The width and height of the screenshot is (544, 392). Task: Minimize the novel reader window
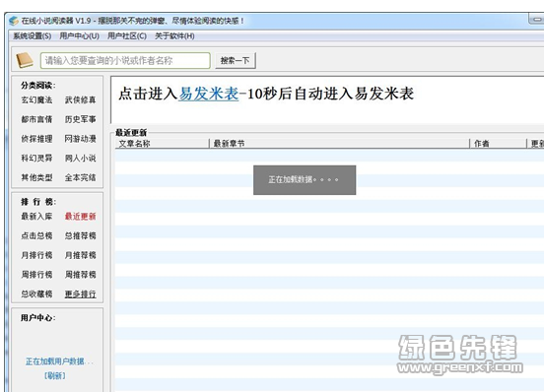point(537,20)
